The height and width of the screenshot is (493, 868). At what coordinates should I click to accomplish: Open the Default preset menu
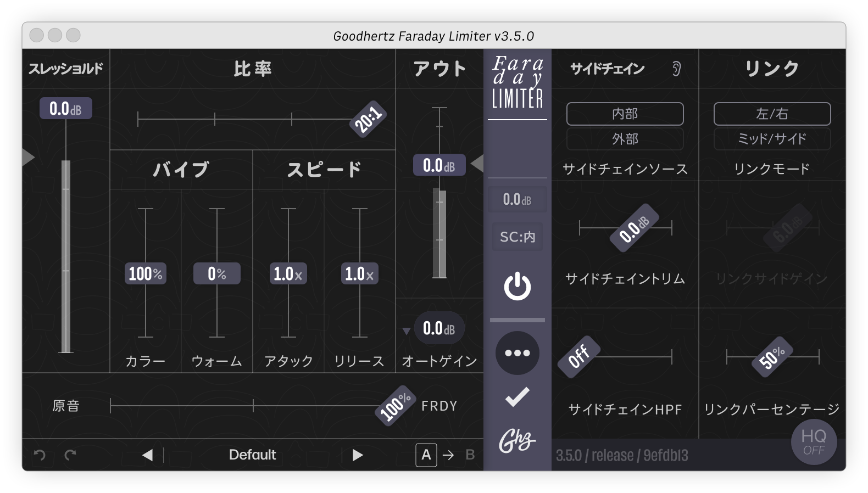(252, 455)
